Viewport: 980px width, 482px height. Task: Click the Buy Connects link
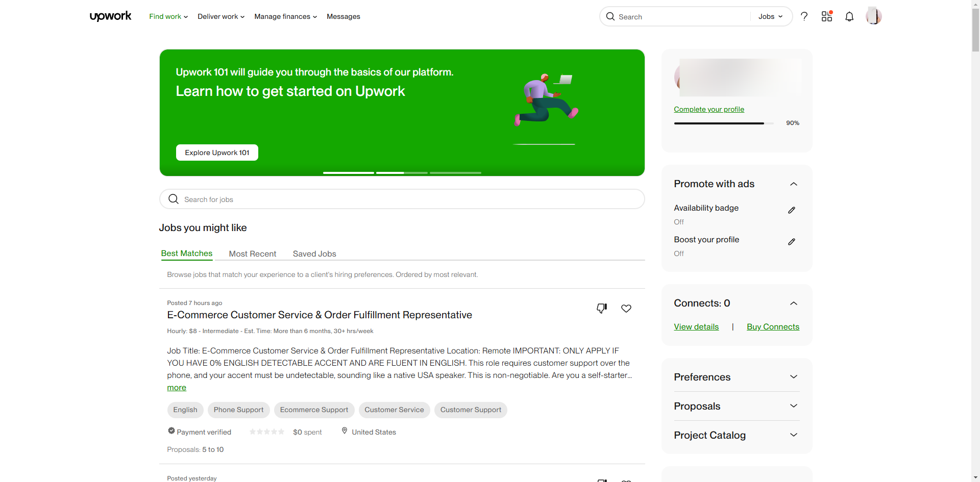click(773, 327)
